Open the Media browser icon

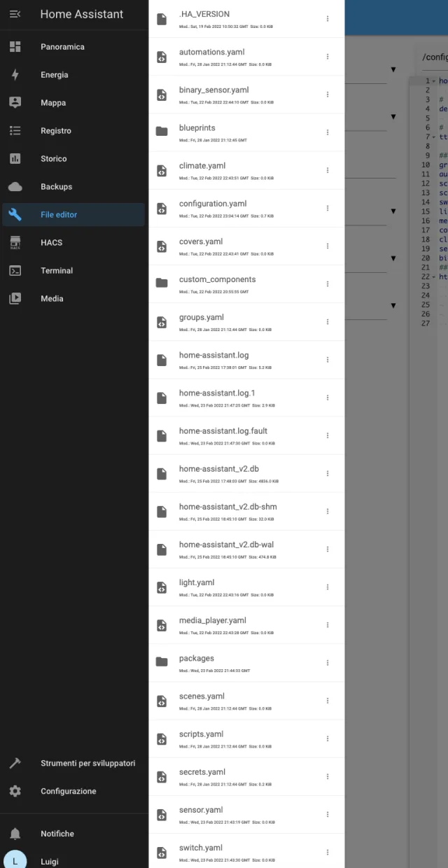pyautogui.click(x=15, y=299)
